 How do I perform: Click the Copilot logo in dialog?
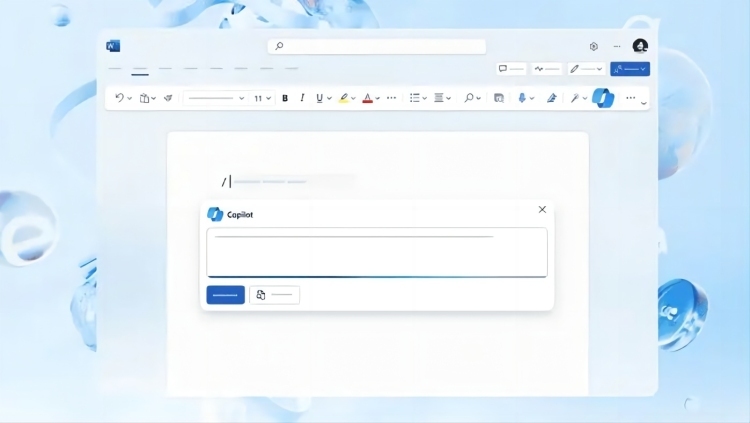pos(215,214)
